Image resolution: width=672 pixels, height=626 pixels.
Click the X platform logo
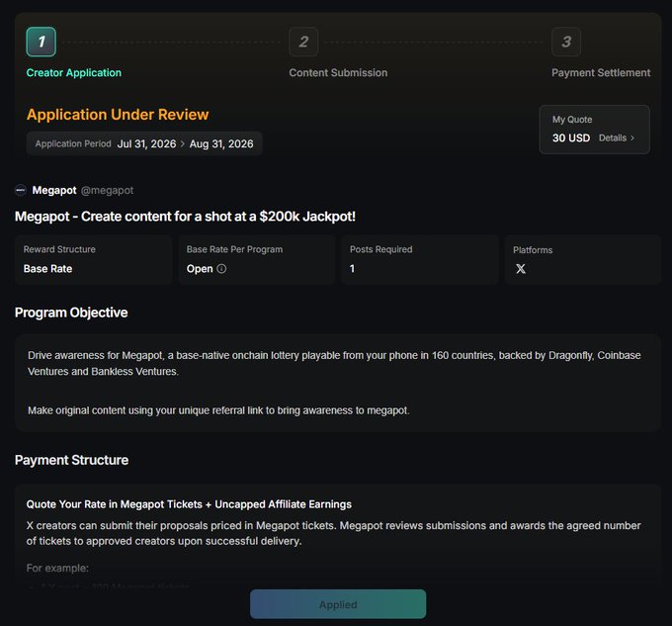coord(521,269)
